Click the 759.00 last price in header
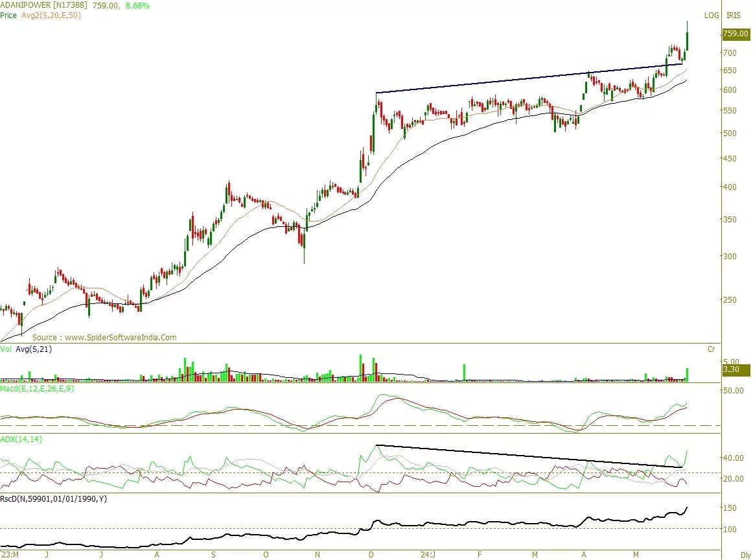 point(105,5)
